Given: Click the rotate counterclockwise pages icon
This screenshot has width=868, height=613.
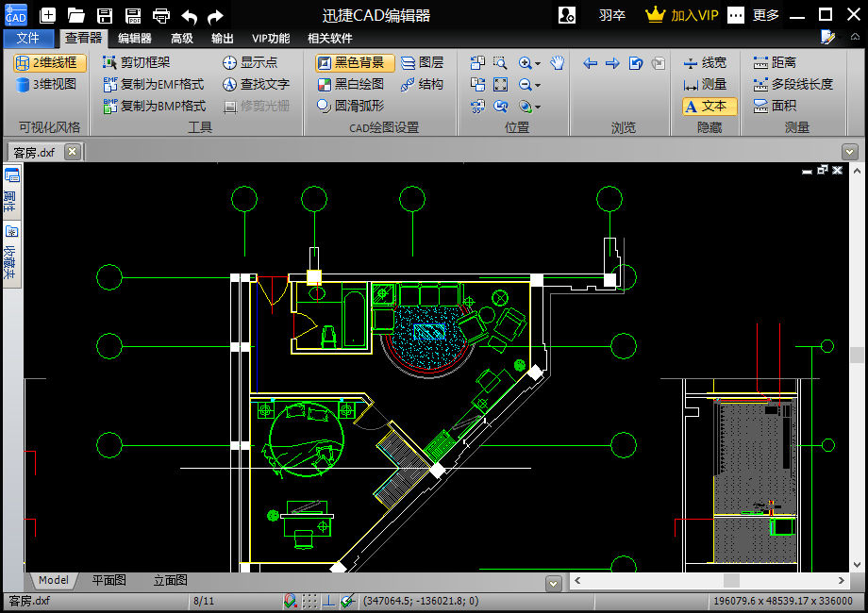Looking at the screenshot, I should click(x=477, y=62).
